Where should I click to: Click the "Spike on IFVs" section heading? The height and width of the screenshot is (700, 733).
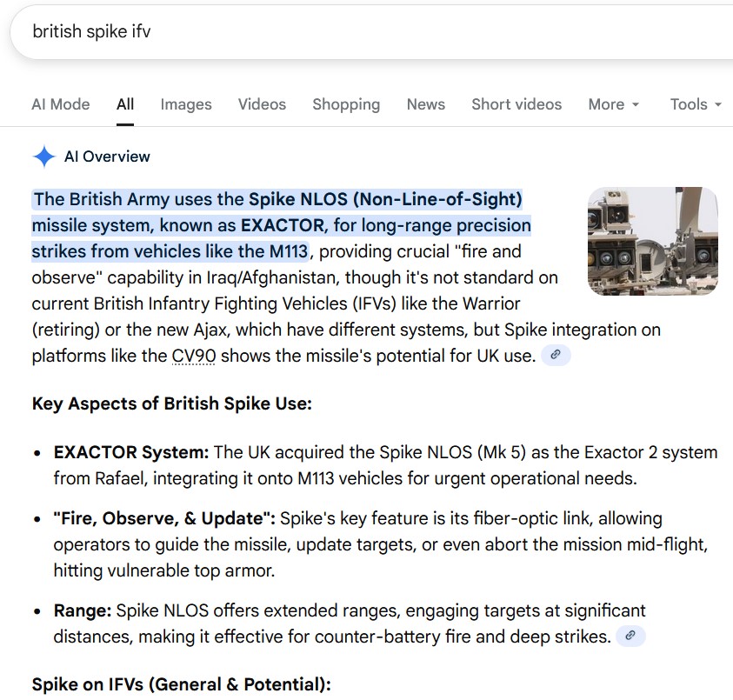(x=181, y=684)
